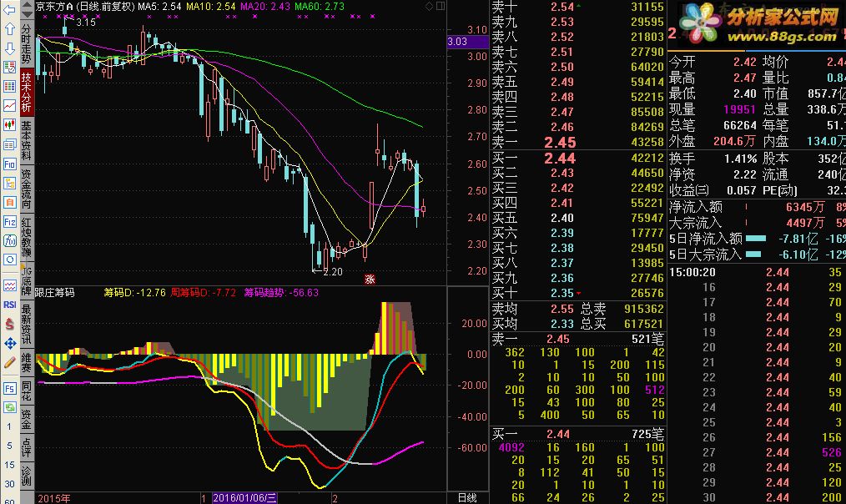Click the green refresh icon

(9, 407)
